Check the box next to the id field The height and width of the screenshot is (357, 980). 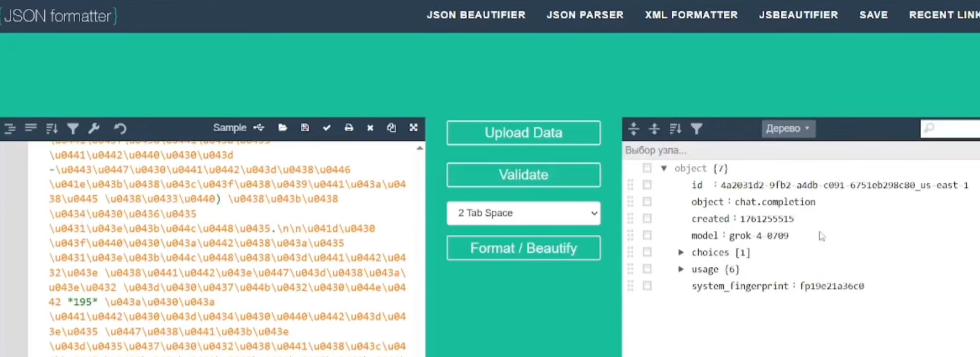[x=647, y=185]
